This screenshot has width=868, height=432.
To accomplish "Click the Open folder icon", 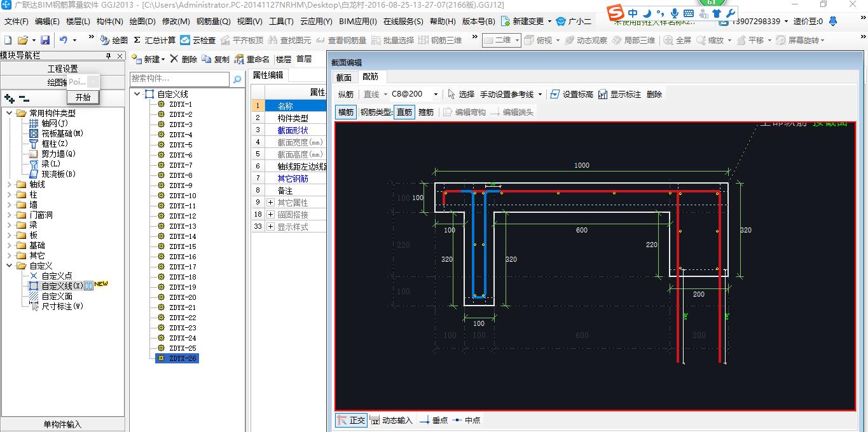I will [22, 40].
